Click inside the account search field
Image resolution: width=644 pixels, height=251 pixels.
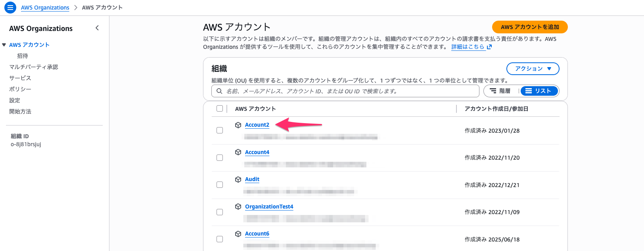point(345,91)
